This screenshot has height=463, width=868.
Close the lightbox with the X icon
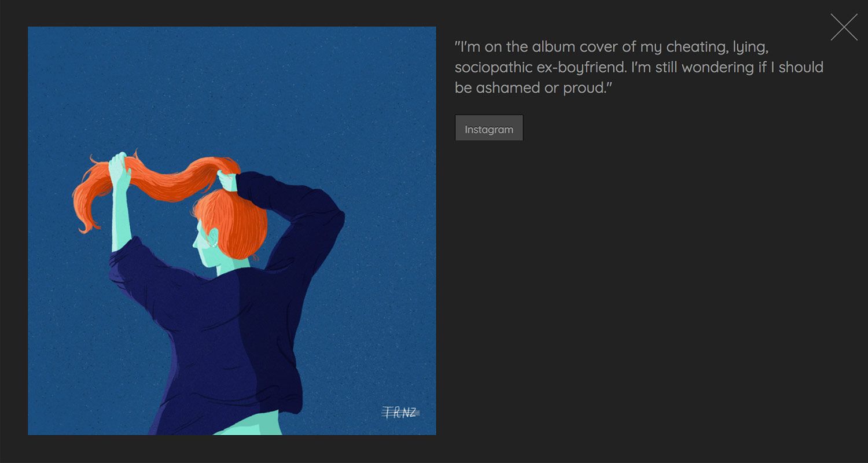click(844, 27)
